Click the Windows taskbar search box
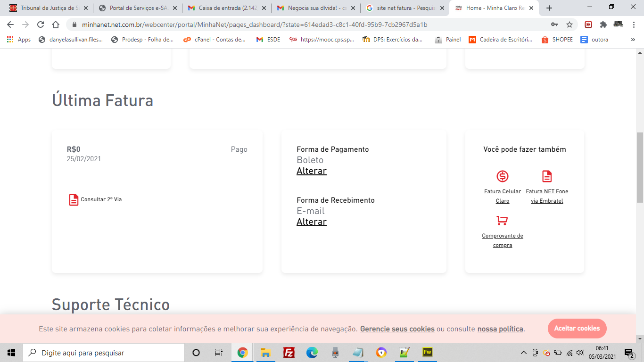This screenshot has height=362, width=644. point(104,353)
